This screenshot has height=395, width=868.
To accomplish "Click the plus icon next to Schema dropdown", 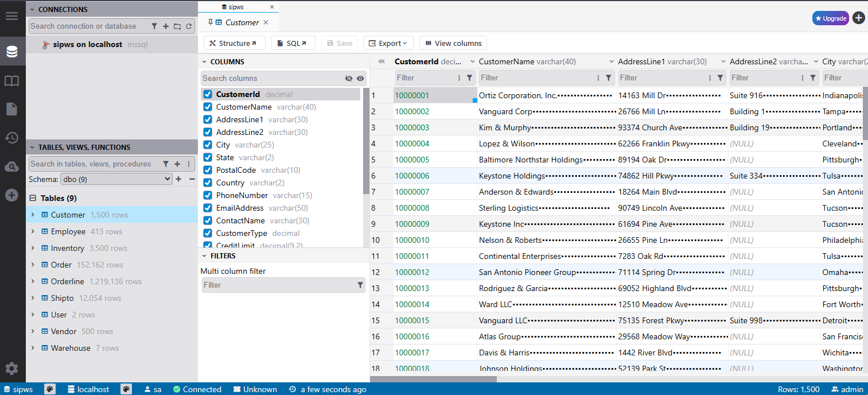I will (x=178, y=179).
